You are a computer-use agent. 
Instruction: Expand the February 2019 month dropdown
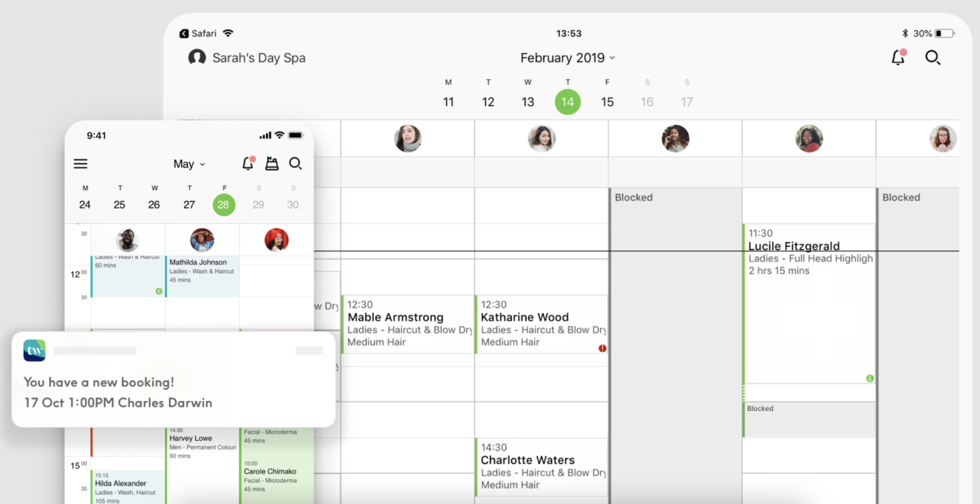tap(567, 58)
